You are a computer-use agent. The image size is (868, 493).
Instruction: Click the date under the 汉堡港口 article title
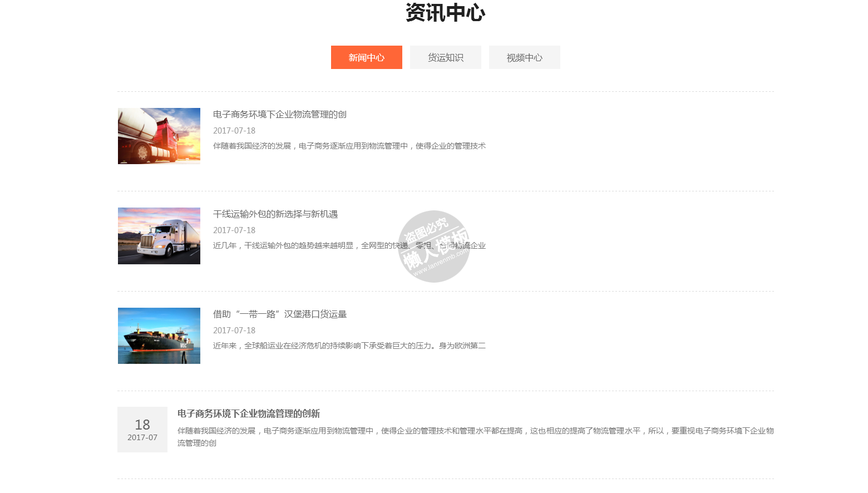click(234, 331)
